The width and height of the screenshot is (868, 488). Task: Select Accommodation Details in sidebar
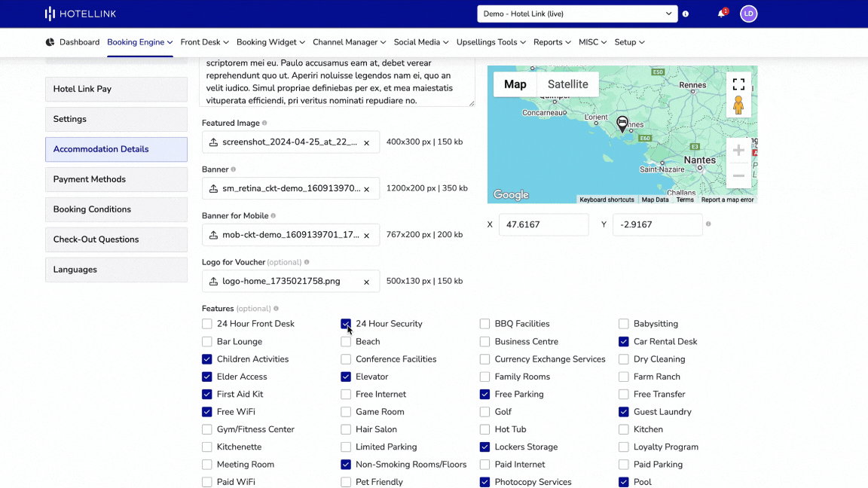coord(116,149)
